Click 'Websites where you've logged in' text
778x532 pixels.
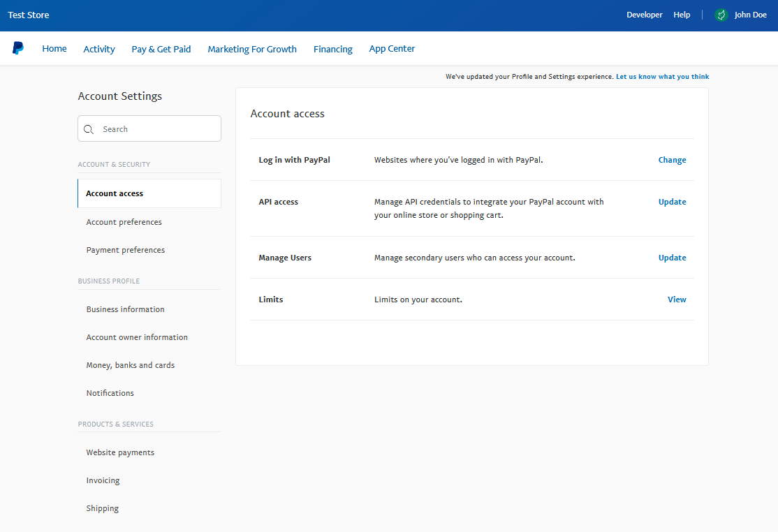point(458,160)
